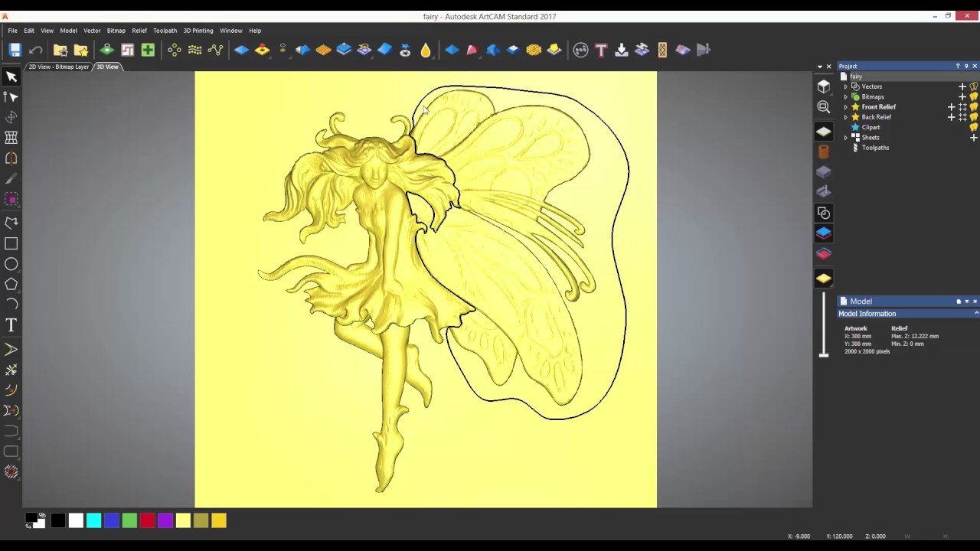The height and width of the screenshot is (551, 980).
Task: Pick the purple colour swatch
Action: [x=165, y=521]
